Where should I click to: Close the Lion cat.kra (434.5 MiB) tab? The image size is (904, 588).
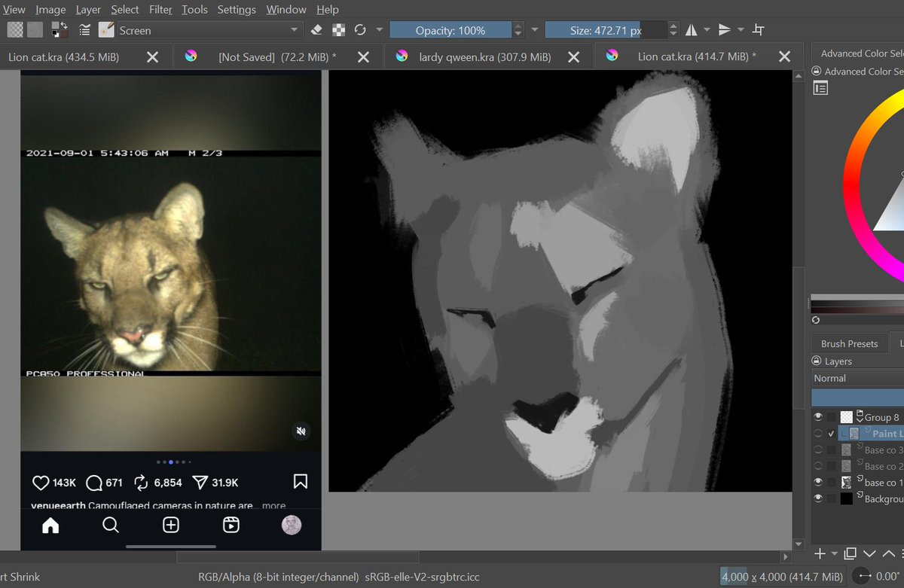[152, 56]
